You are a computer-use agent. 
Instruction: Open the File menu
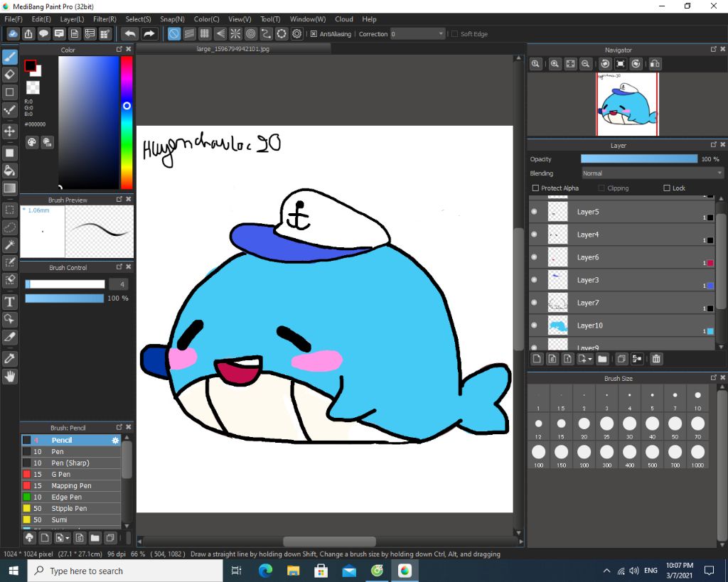pyautogui.click(x=13, y=19)
